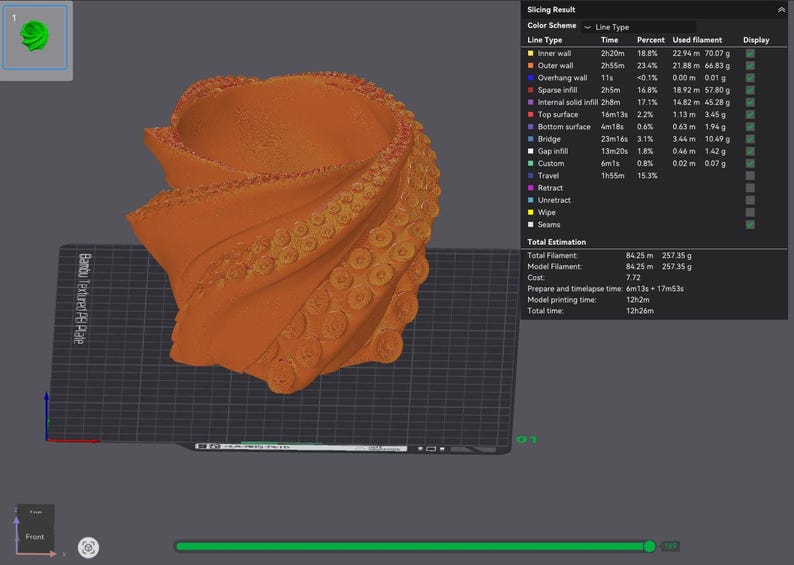This screenshot has height=565, width=794.
Task: Toggle Overhang wall display checkbox
Action: pyautogui.click(x=750, y=77)
